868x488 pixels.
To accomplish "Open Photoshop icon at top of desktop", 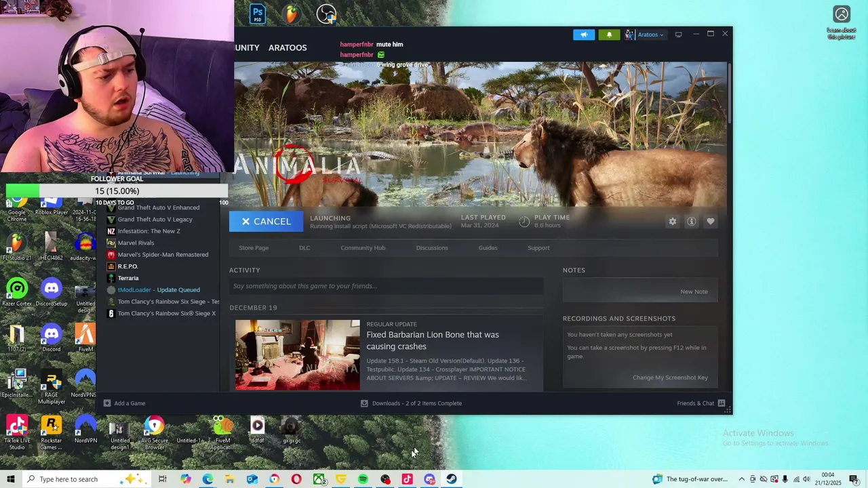I will pos(257,14).
